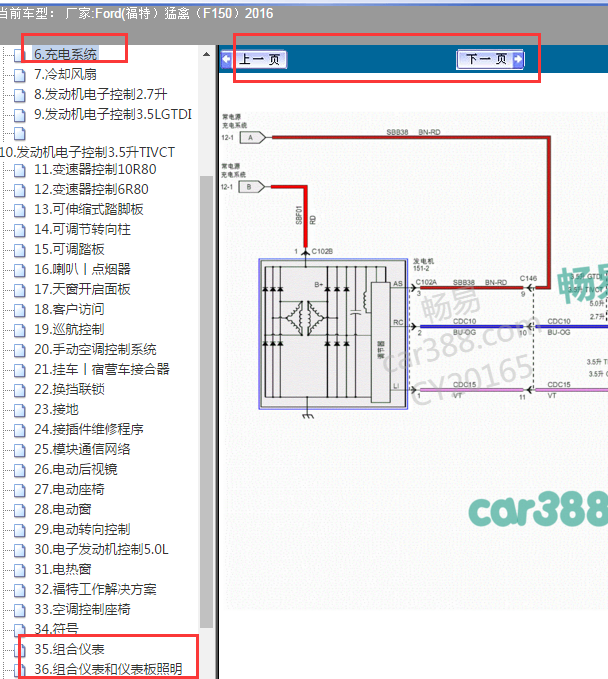Go to next page with 下一页

(x=485, y=59)
